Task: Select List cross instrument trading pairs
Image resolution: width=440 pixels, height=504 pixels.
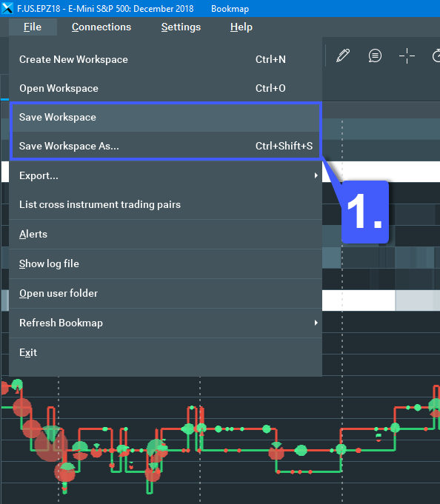Action: click(166, 205)
